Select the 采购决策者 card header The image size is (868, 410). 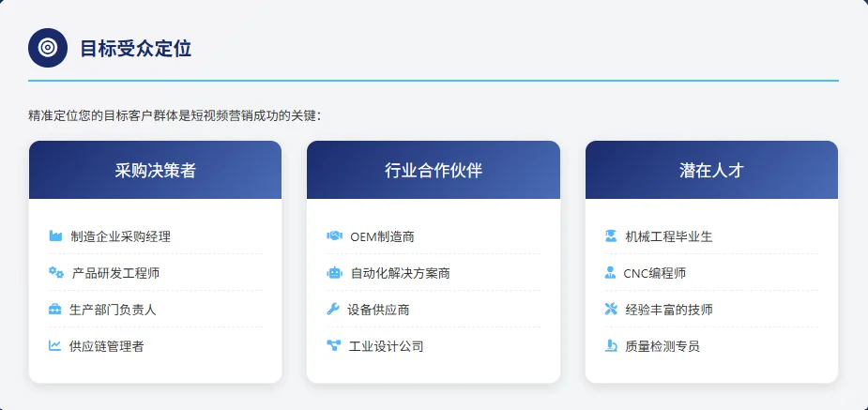point(155,170)
